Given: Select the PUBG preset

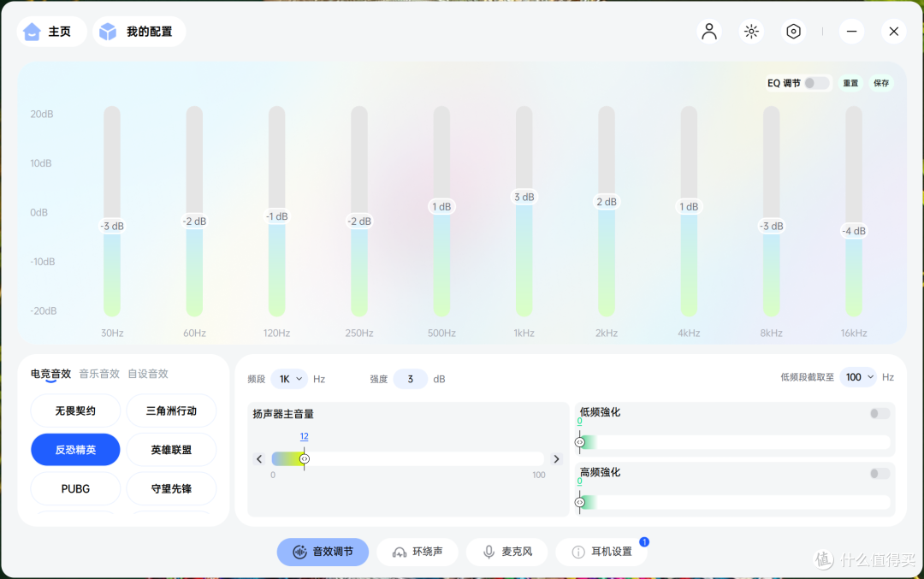Looking at the screenshot, I should tap(75, 488).
